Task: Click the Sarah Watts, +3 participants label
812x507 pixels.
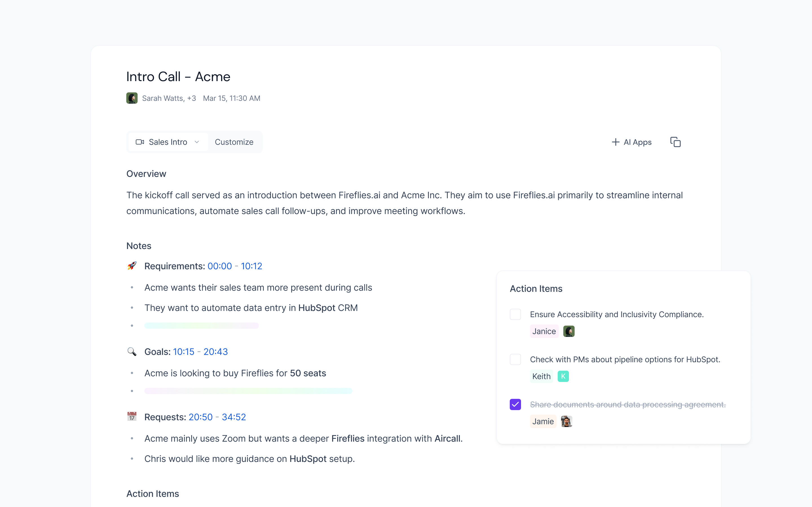Action: [169, 98]
